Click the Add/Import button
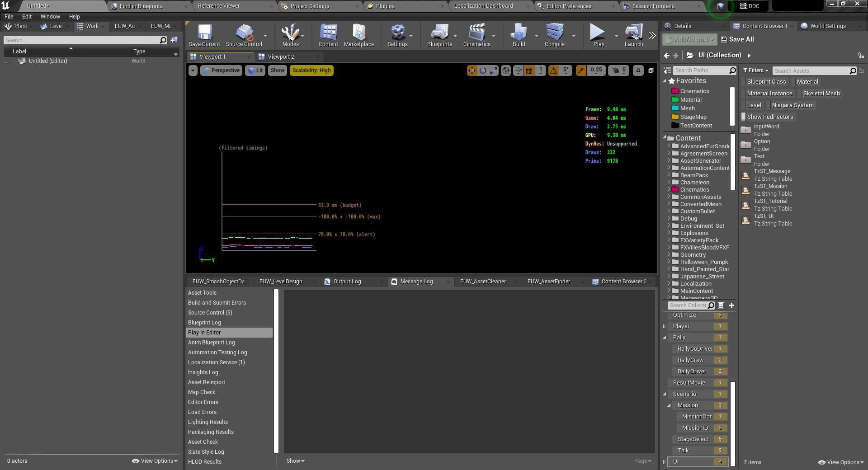The width and height of the screenshot is (868, 470). [690, 39]
